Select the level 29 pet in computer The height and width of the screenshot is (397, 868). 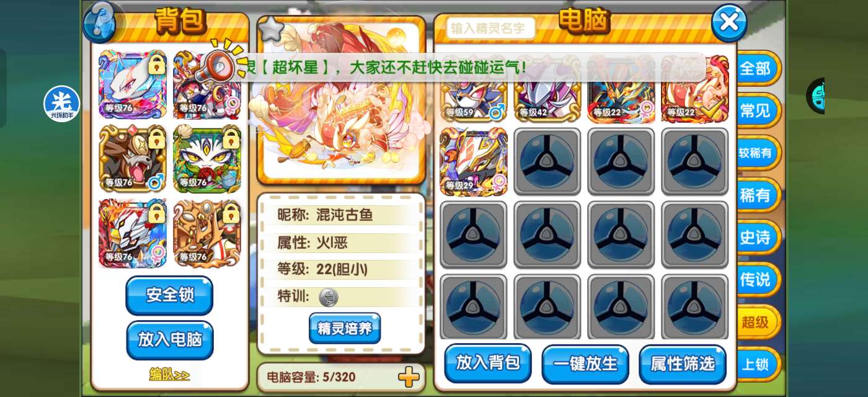click(x=474, y=162)
